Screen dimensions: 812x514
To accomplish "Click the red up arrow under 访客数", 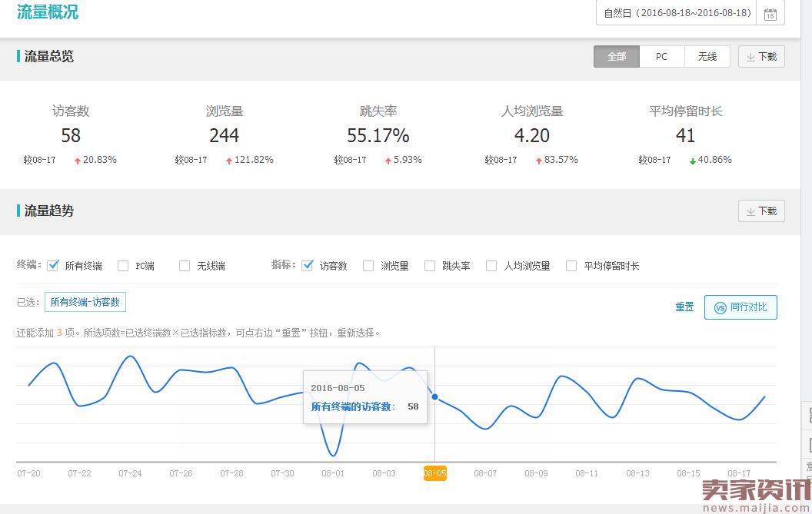I will (77, 161).
